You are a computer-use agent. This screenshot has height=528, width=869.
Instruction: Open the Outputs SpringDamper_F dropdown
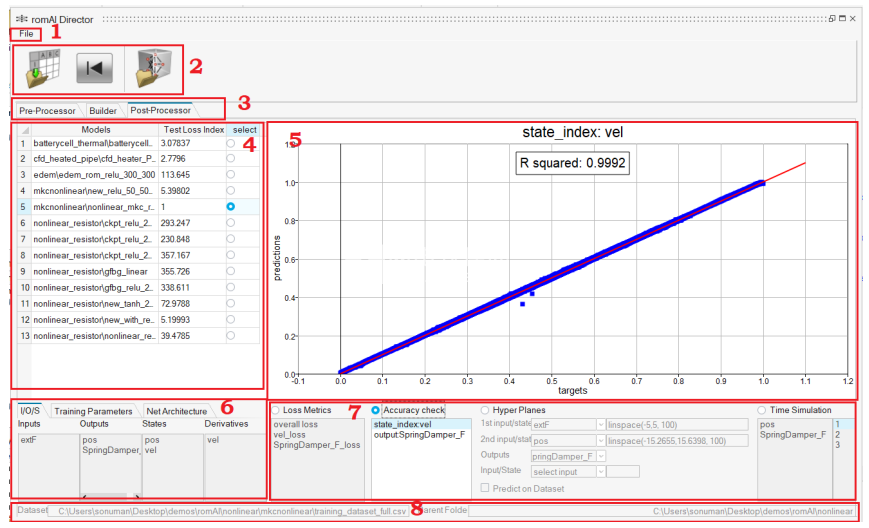point(601,457)
